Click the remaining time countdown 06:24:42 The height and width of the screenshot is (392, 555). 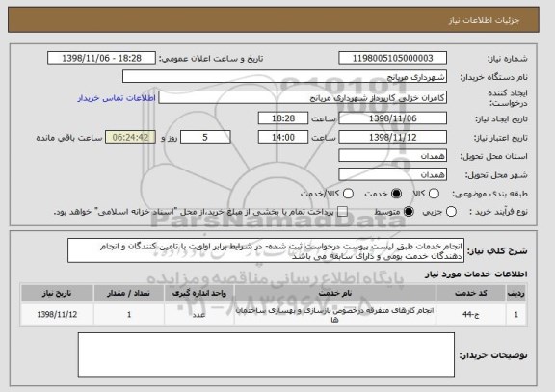click(x=130, y=137)
